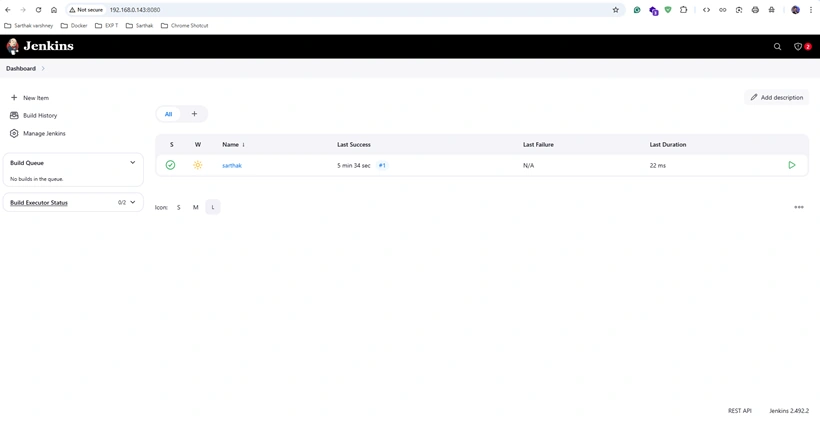The width and height of the screenshot is (820, 421).
Task: Collapse the Build Queue panel
Action: coord(132,163)
